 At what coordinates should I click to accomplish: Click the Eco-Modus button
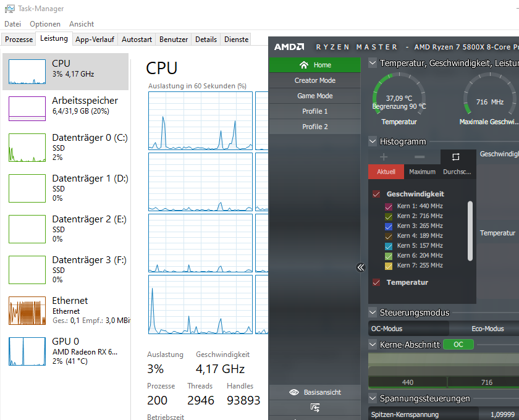click(484, 329)
